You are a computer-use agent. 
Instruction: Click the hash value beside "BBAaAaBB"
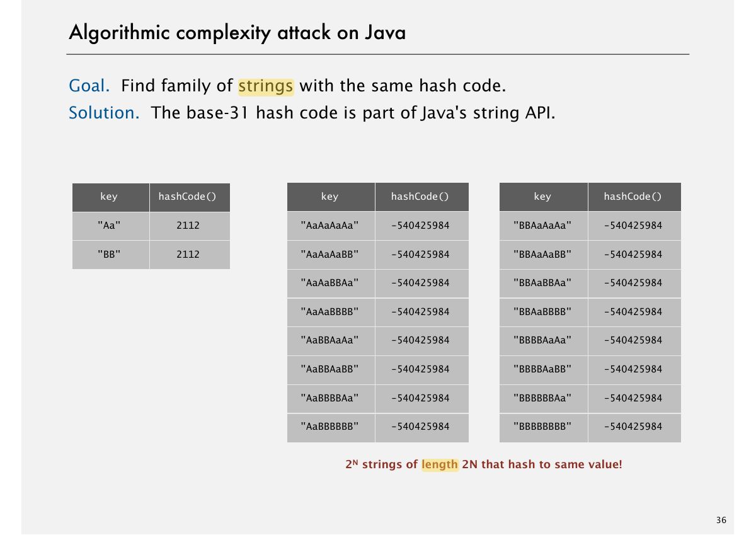[634, 255]
